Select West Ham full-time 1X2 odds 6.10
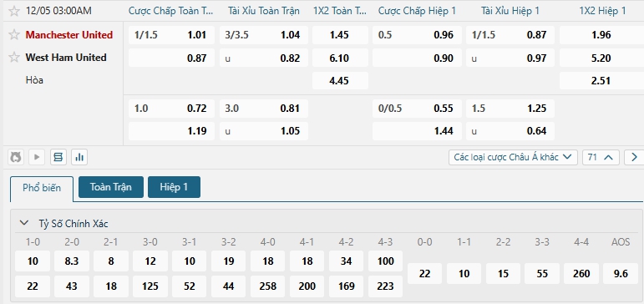This screenshot has width=644, height=304. pyautogui.click(x=340, y=58)
